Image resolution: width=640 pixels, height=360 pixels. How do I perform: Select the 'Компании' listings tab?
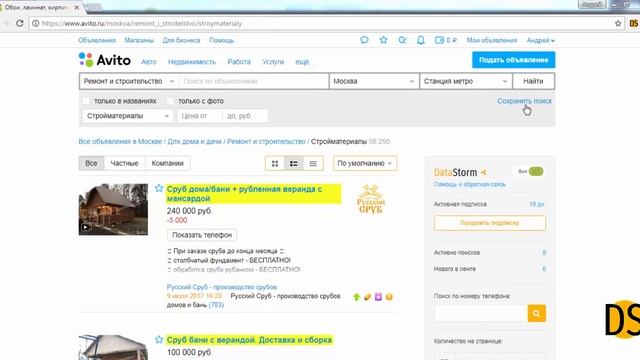[x=167, y=163]
